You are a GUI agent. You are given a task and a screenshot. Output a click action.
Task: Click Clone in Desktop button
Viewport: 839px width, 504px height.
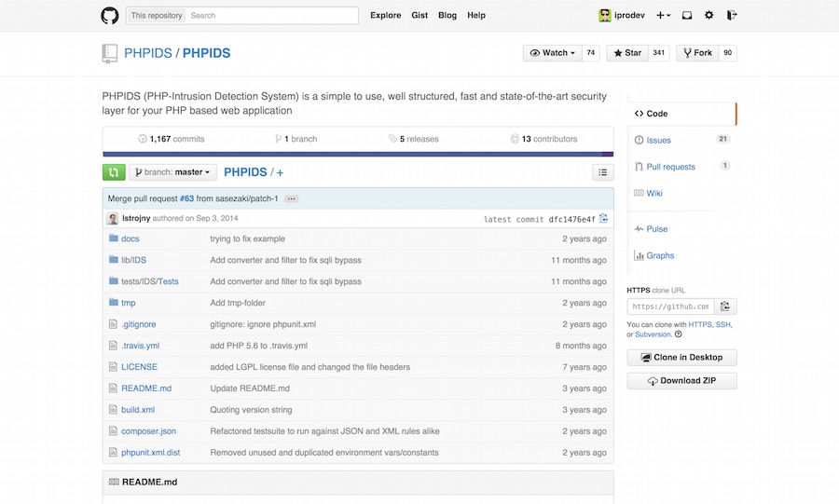[681, 358]
